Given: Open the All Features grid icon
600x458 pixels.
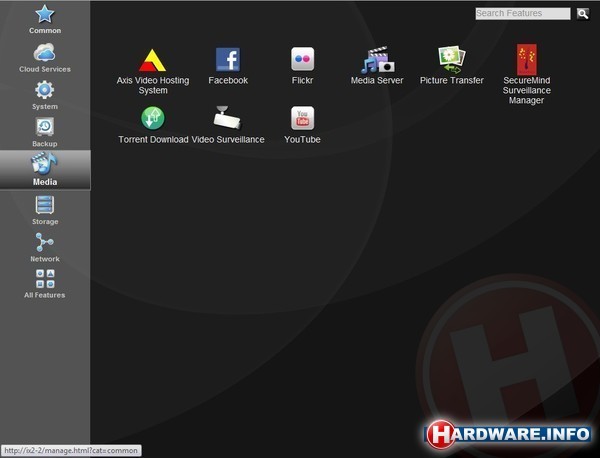Looking at the screenshot, I should point(45,279).
